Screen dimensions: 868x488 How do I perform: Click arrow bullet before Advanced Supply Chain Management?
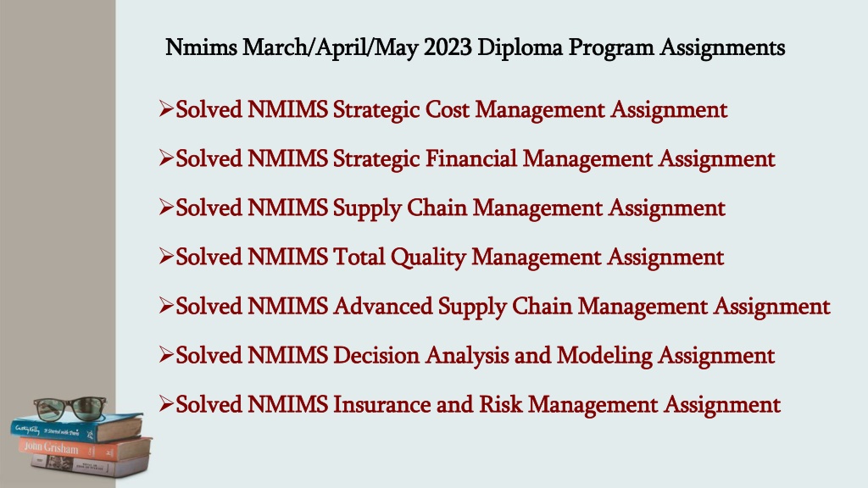click(x=167, y=305)
